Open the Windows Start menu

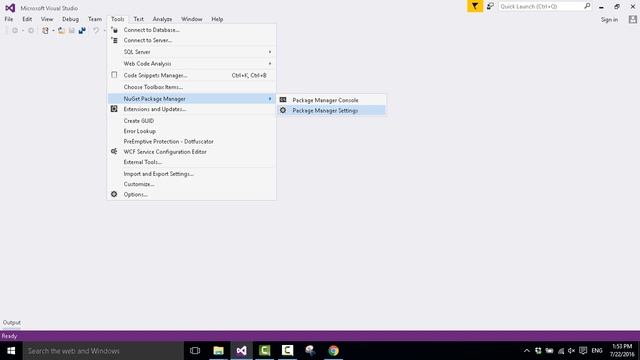11,351
